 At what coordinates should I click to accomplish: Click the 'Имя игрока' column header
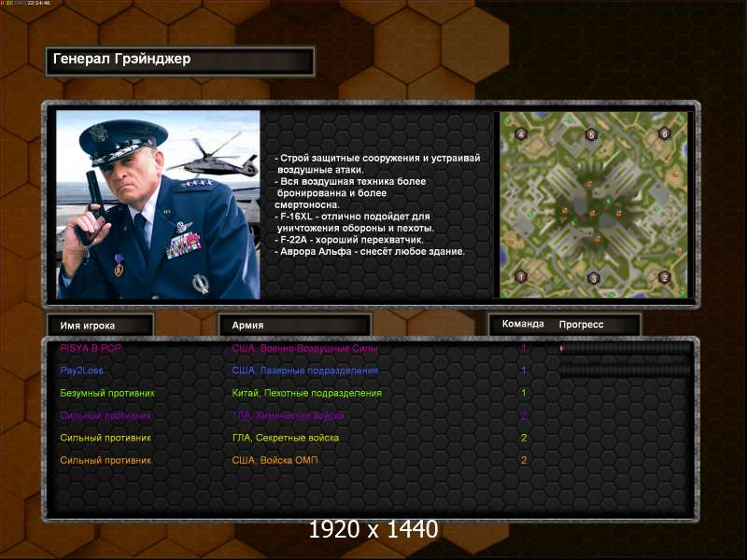pos(100,326)
